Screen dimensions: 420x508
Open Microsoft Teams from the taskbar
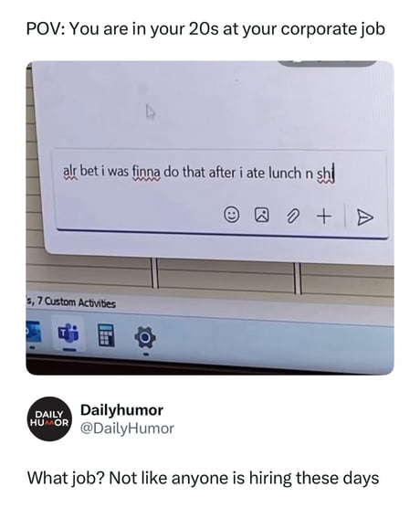(x=68, y=333)
